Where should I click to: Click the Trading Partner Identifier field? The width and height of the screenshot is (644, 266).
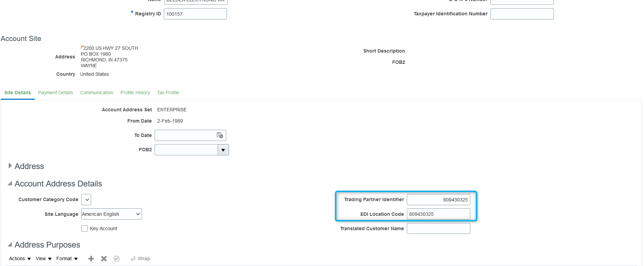(x=439, y=199)
